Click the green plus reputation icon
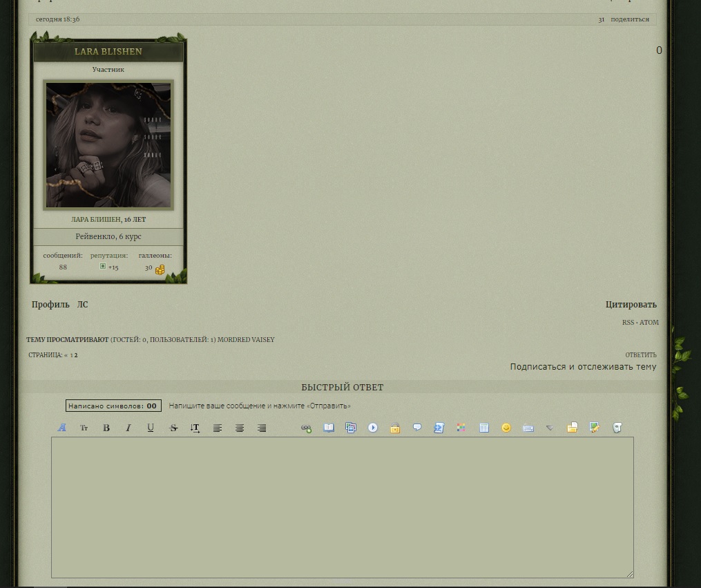Screen dimensions: 701x588 (103, 266)
